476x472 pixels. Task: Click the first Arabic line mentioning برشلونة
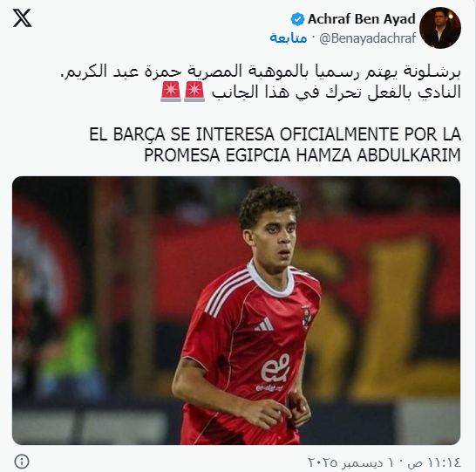(261, 72)
